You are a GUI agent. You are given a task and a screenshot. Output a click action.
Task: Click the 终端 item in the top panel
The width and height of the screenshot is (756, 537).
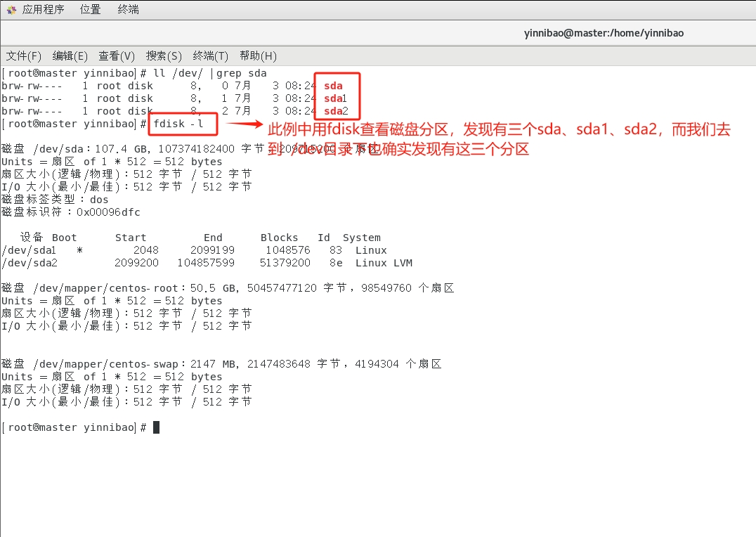129,10
